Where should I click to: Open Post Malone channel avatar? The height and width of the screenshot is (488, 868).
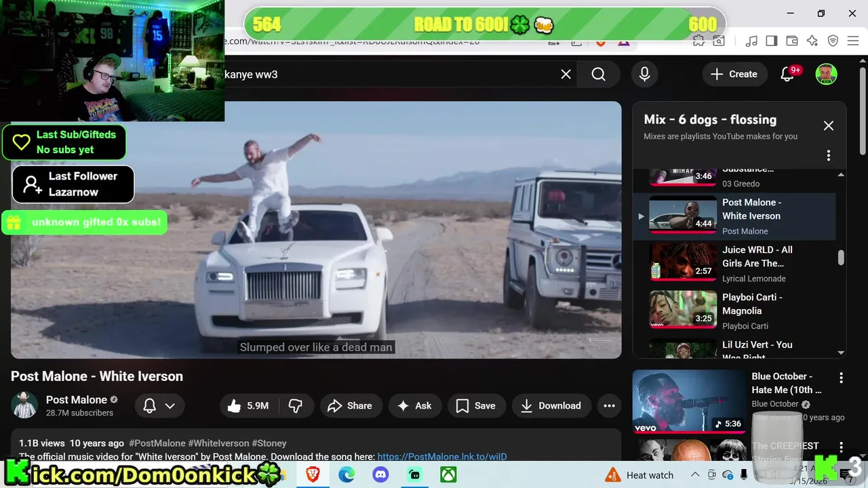[x=24, y=405]
